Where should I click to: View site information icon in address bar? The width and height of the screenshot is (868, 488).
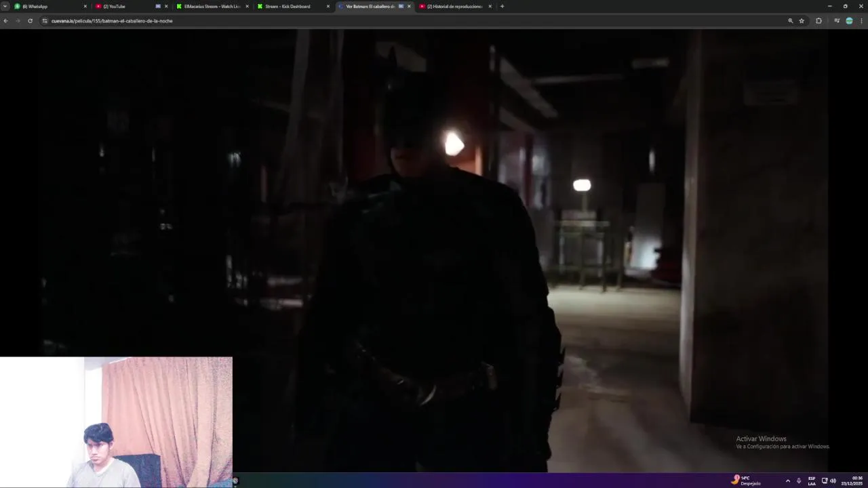pos(45,21)
